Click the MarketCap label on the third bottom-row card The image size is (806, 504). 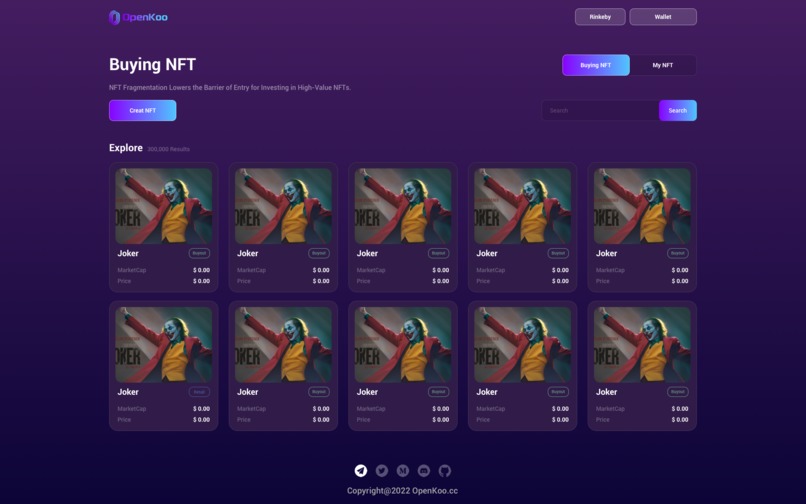click(371, 409)
